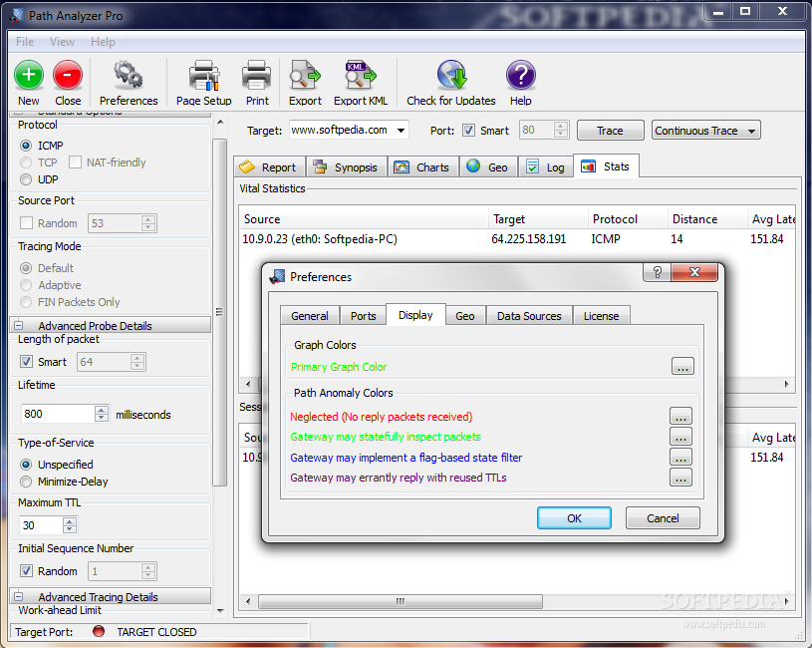Click the Lifetime milliseconds spinner arrows
This screenshot has height=648, width=812.
click(x=102, y=414)
